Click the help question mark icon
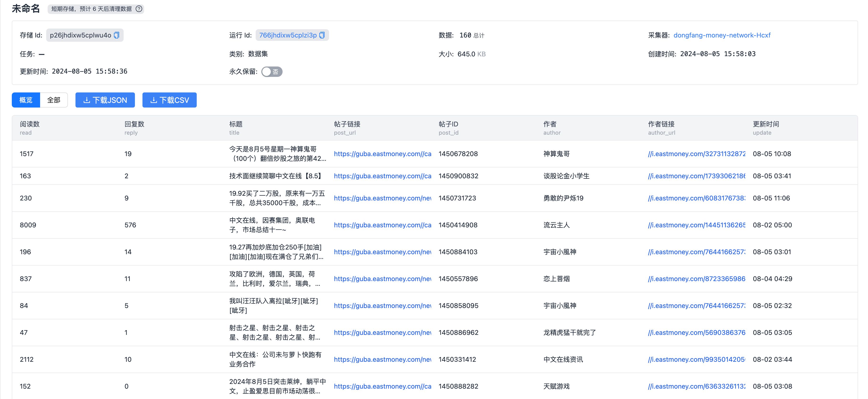868x399 pixels. pyautogui.click(x=139, y=9)
